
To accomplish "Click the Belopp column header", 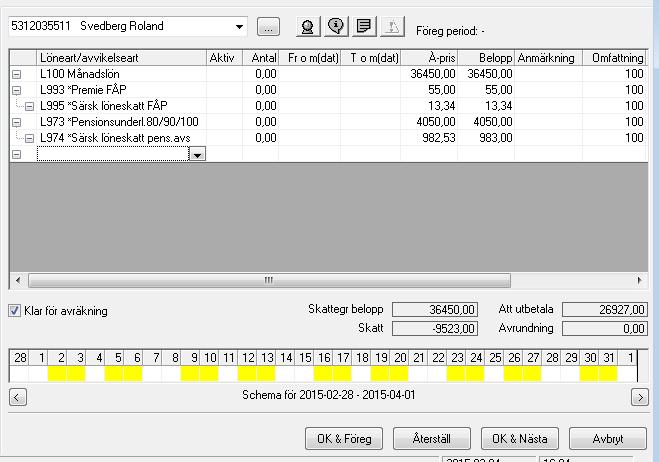I will [486, 58].
